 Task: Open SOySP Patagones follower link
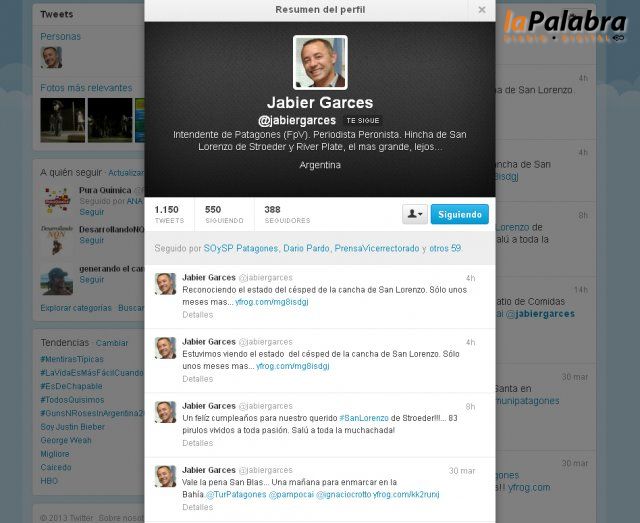pos(241,248)
